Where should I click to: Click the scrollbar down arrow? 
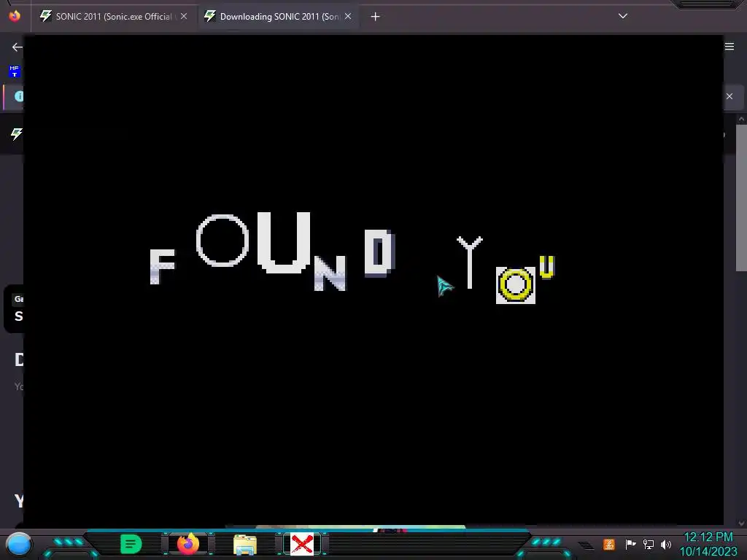[x=741, y=524]
